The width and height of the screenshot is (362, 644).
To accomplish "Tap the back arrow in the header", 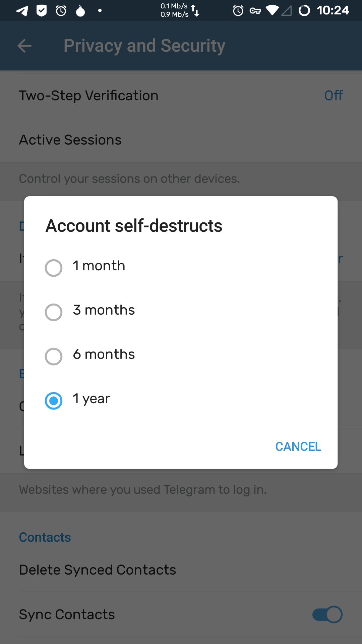I will coord(24,46).
